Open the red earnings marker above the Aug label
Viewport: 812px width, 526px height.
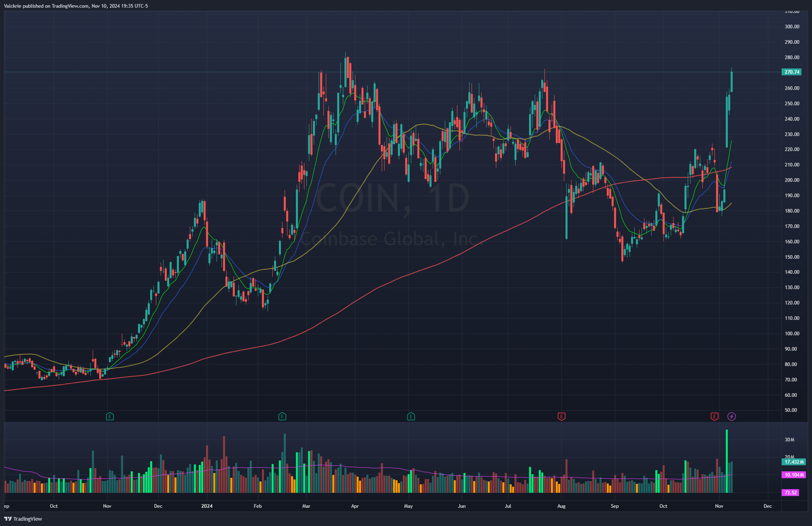[561, 416]
